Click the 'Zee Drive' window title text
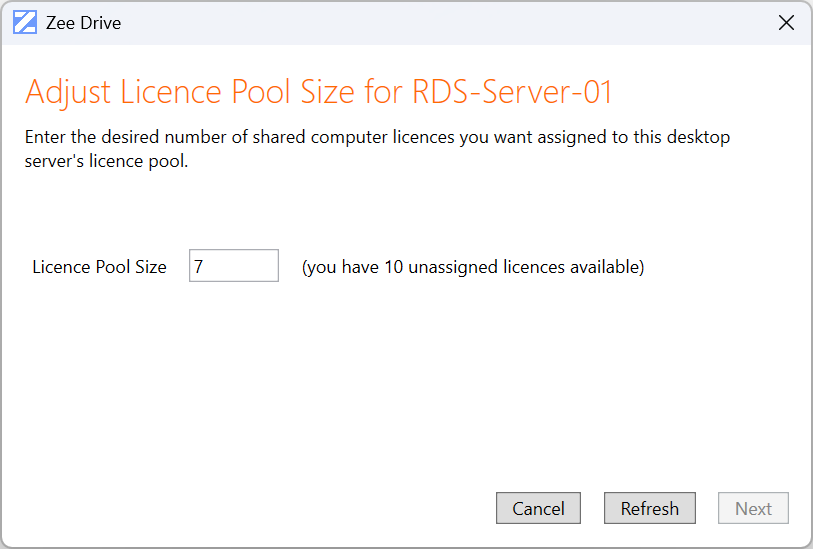The width and height of the screenshot is (813, 549). point(83,23)
